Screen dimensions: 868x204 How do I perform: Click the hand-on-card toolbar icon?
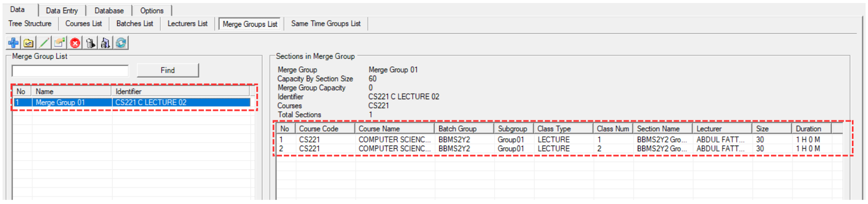60,43
